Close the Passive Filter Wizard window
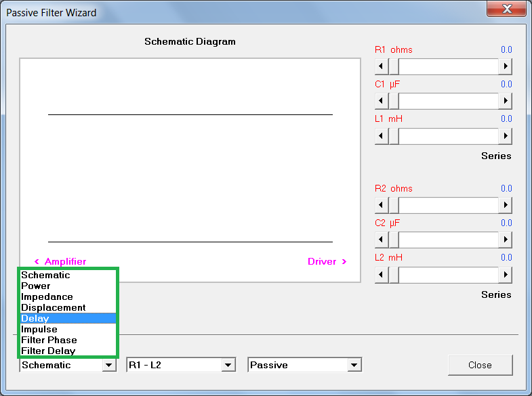 coord(507,9)
